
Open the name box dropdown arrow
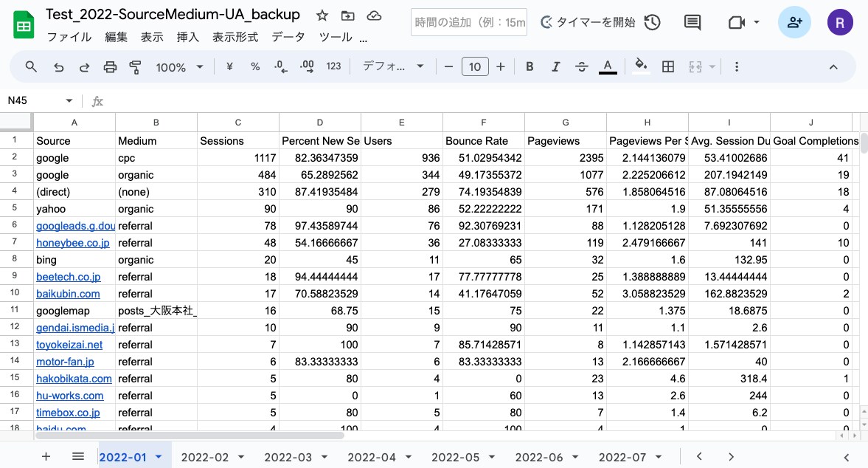pyautogui.click(x=69, y=100)
